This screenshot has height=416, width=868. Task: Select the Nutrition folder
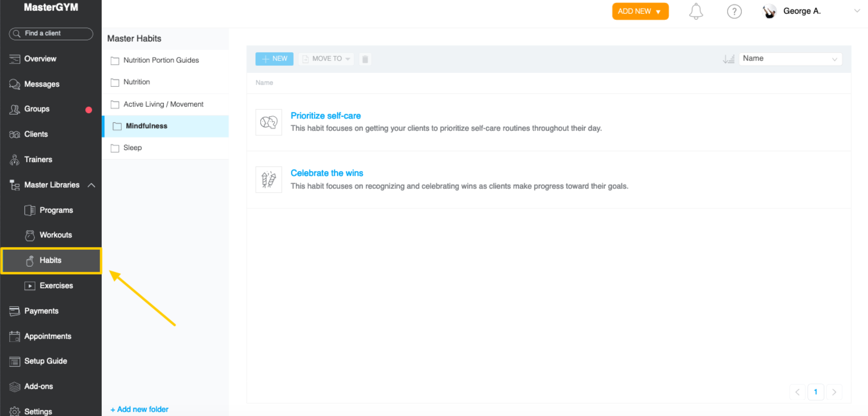tap(166, 82)
